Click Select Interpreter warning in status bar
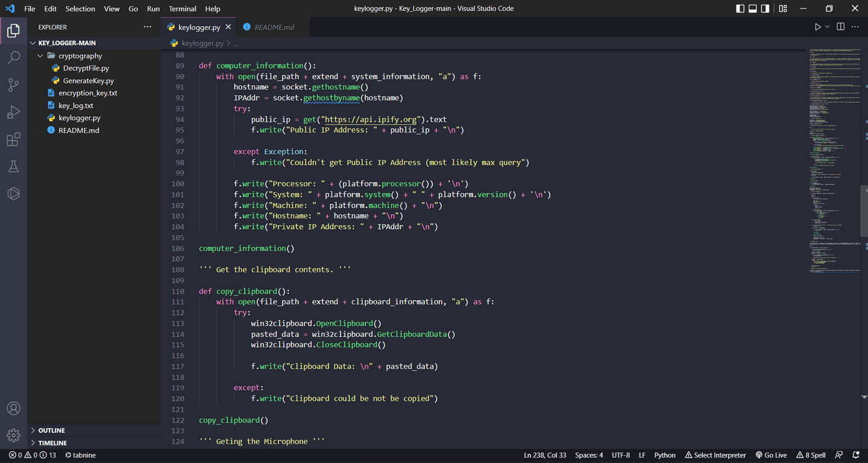The width and height of the screenshot is (868, 463). point(715,455)
